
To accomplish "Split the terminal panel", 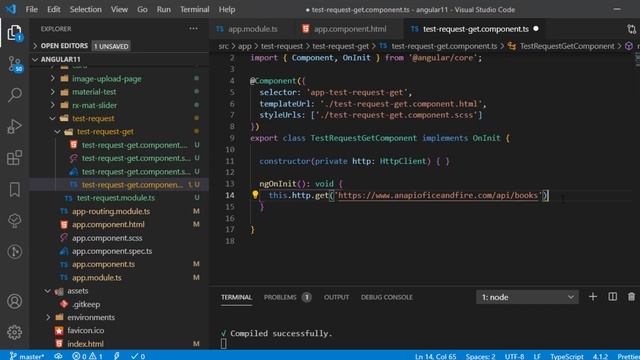I will [612, 297].
